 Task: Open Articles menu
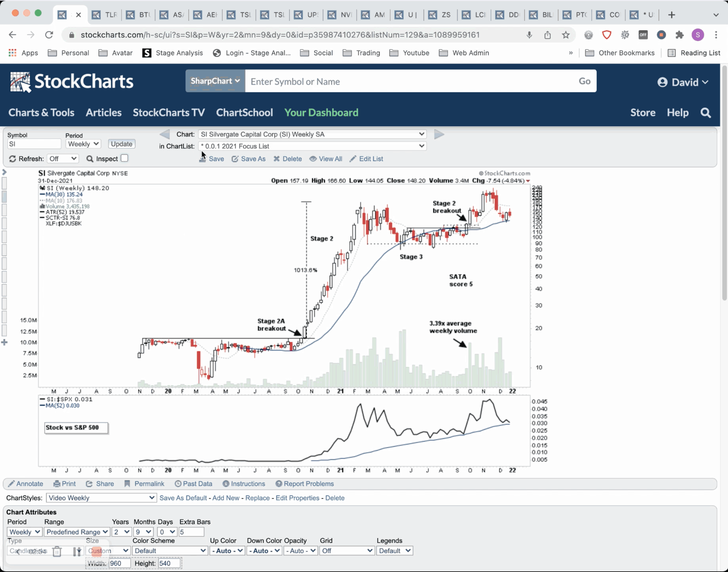pos(104,113)
